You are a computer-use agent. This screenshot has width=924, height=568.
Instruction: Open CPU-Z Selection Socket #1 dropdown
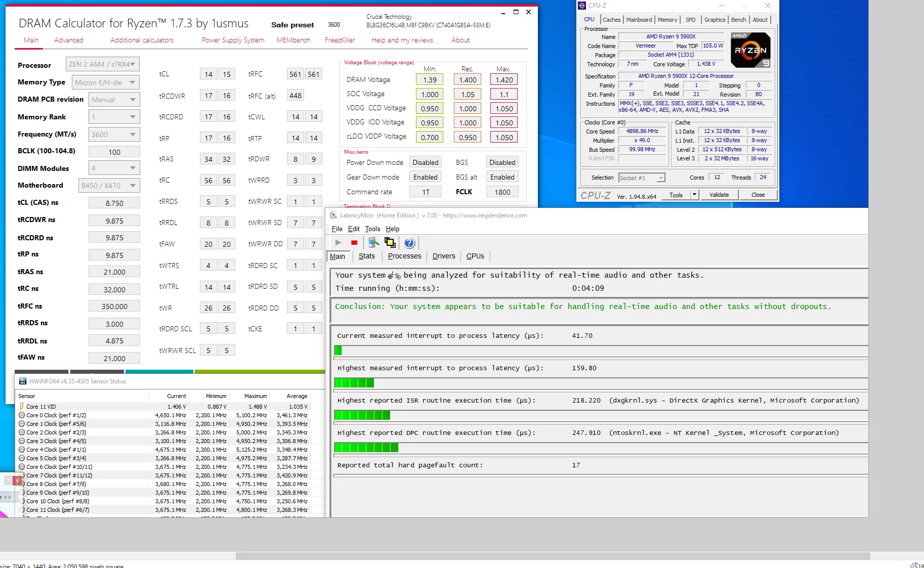click(642, 178)
